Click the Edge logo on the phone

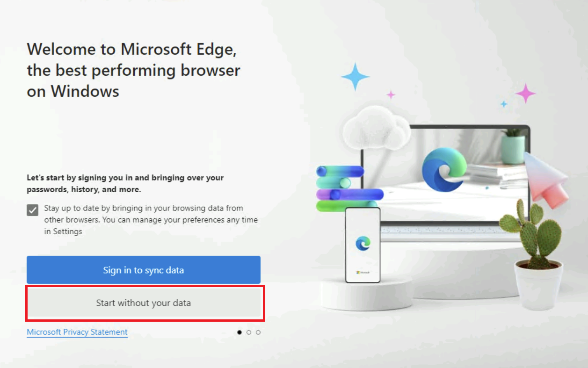click(x=363, y=244)
